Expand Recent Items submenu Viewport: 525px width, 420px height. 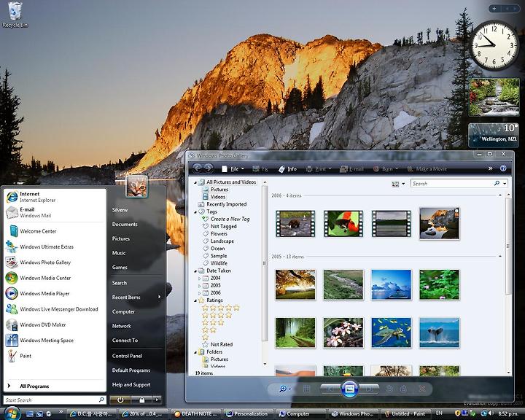coord(136,297)
